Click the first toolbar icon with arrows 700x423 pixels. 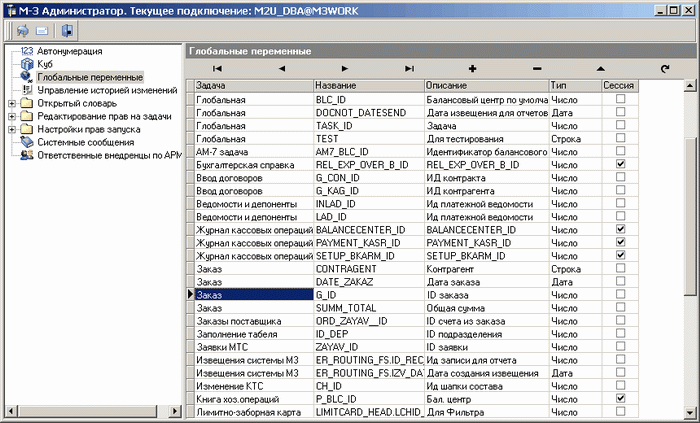[22, 30]
